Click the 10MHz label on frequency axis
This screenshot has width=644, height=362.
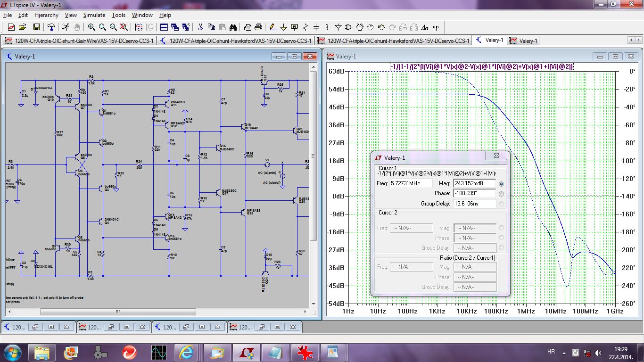(555, 311)
